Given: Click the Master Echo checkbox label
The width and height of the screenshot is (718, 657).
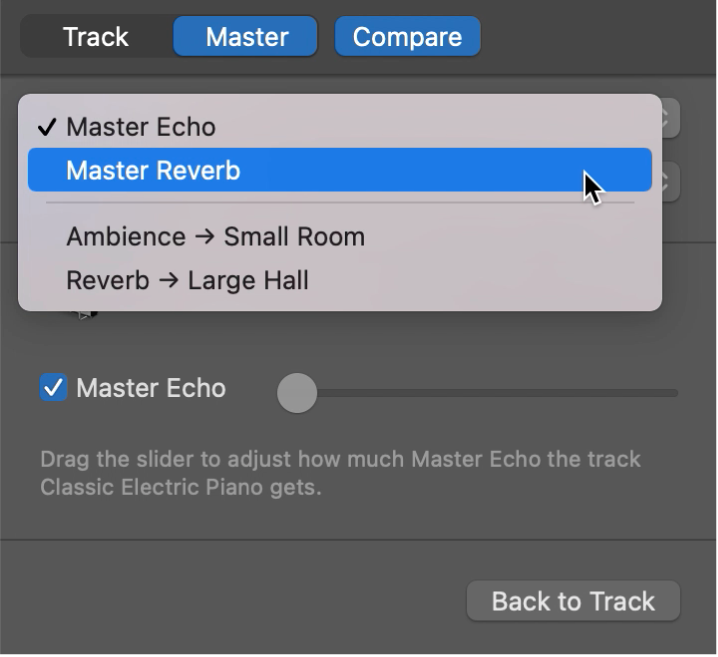Looking at the screenshot, I should coord(151,388).
